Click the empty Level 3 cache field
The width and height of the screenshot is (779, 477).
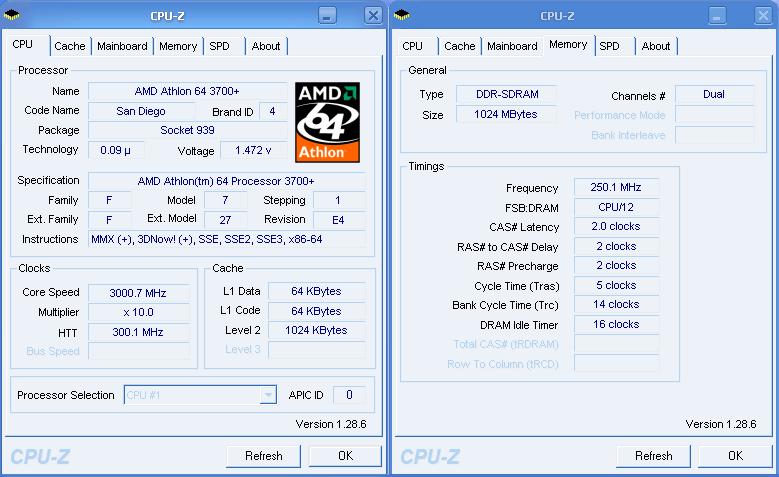tap(316, 350)
